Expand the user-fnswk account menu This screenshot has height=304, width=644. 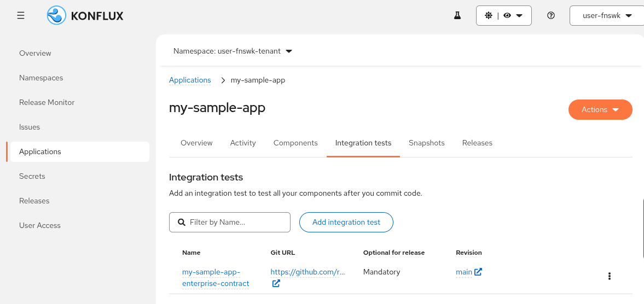[607, 16]
